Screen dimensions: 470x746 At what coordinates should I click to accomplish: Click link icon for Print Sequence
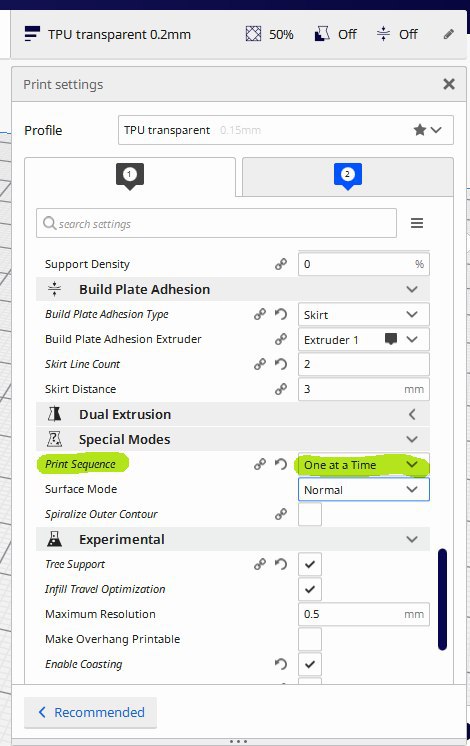260,464
